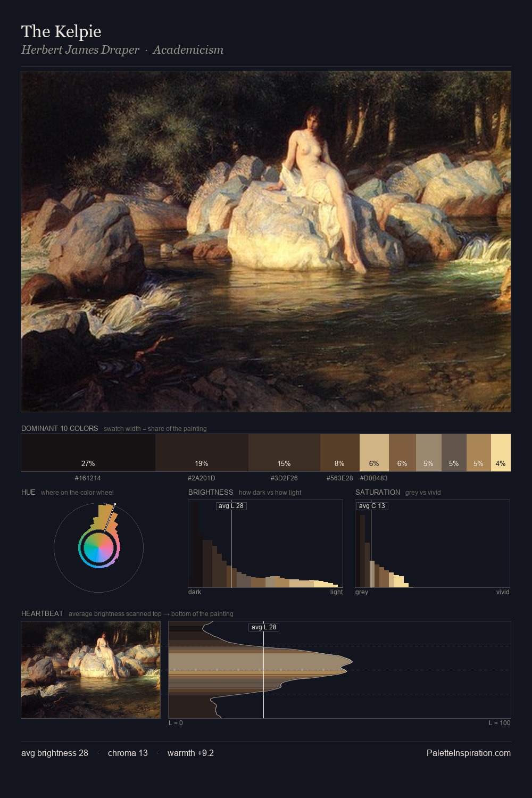
Task: Click the small painting thumbnail in Heartbeat
Action: tap(90, 670)
